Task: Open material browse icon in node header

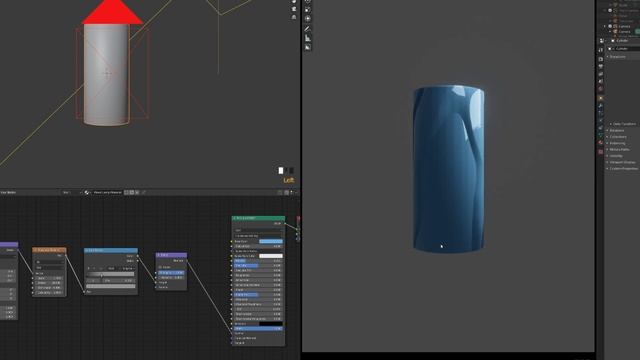Action: [87, 192]
